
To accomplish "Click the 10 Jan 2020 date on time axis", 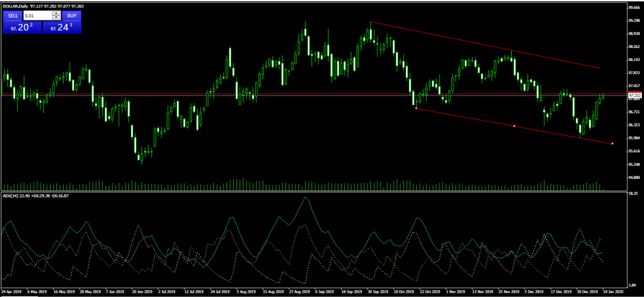I will click(x=612, y=291).
